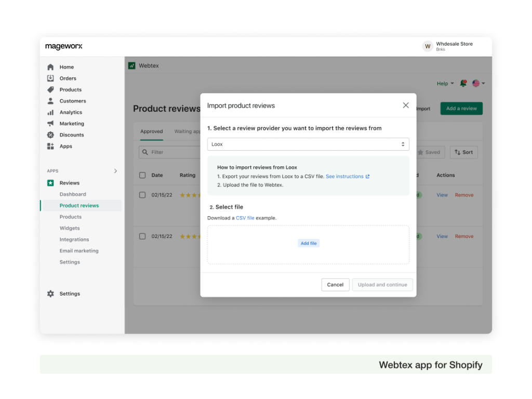The height and width of the screenshot is (399, 532).
Task: Click the Home house icon in sidebar
Action: coord(50,67)
